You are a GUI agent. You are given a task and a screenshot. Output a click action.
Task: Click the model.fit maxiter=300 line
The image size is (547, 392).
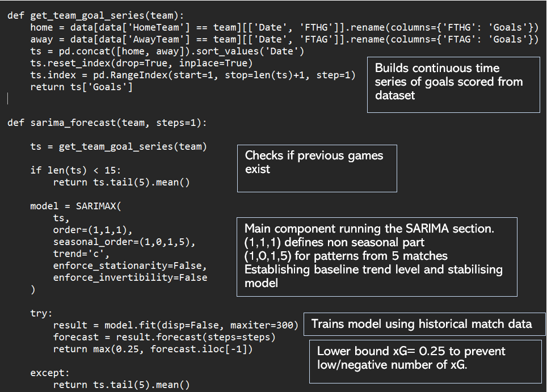(175, 325)
